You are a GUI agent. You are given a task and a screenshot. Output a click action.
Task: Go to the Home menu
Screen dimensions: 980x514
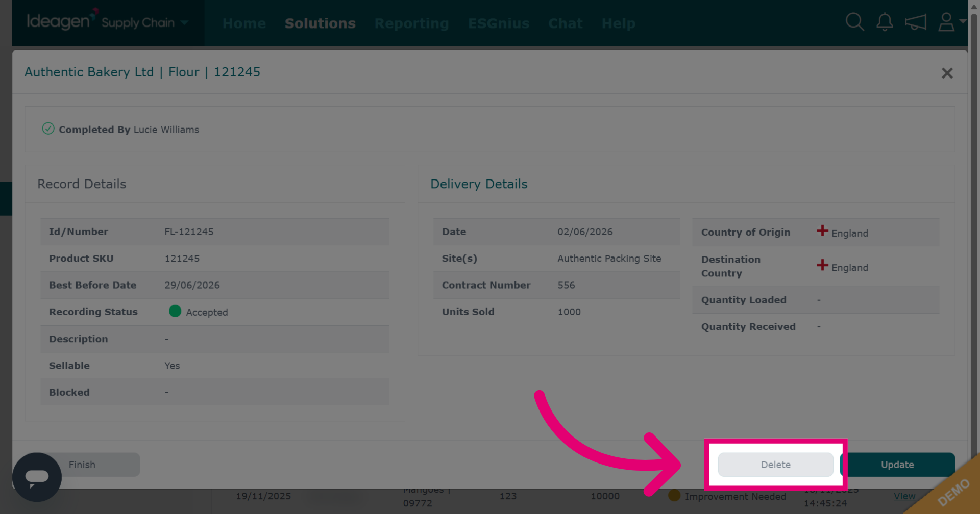[x=244, y=23]
